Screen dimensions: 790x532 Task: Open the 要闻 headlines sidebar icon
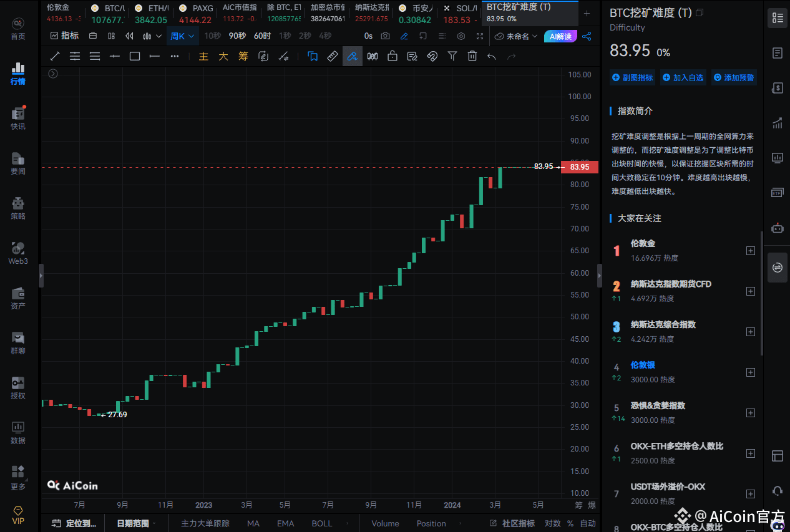point(18,163)
